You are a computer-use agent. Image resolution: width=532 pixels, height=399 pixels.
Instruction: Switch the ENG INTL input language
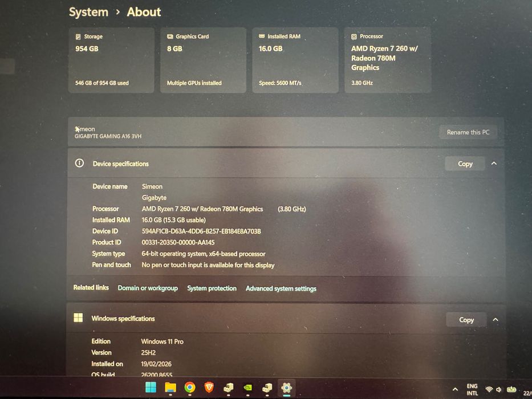coord(472,389)
